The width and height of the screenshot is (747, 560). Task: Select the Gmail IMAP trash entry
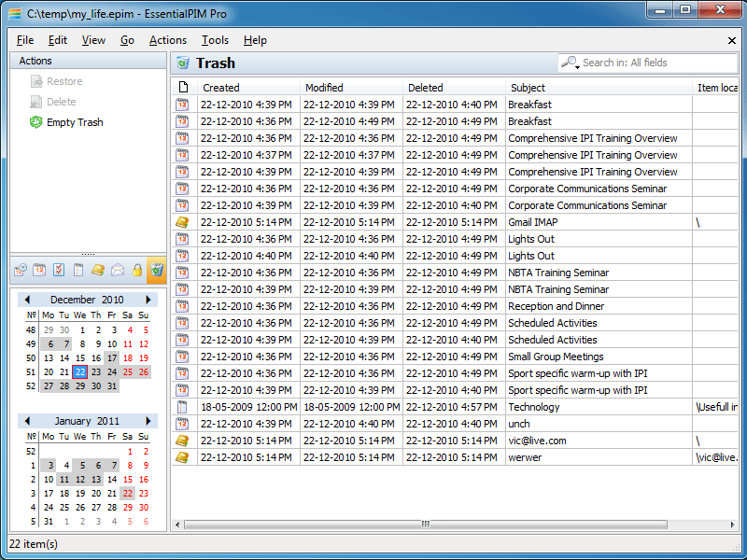(532, 222)
